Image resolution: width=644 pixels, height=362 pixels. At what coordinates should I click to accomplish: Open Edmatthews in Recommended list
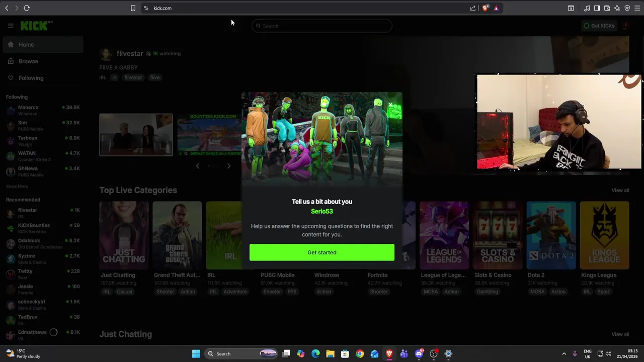[x=43, y=335]
